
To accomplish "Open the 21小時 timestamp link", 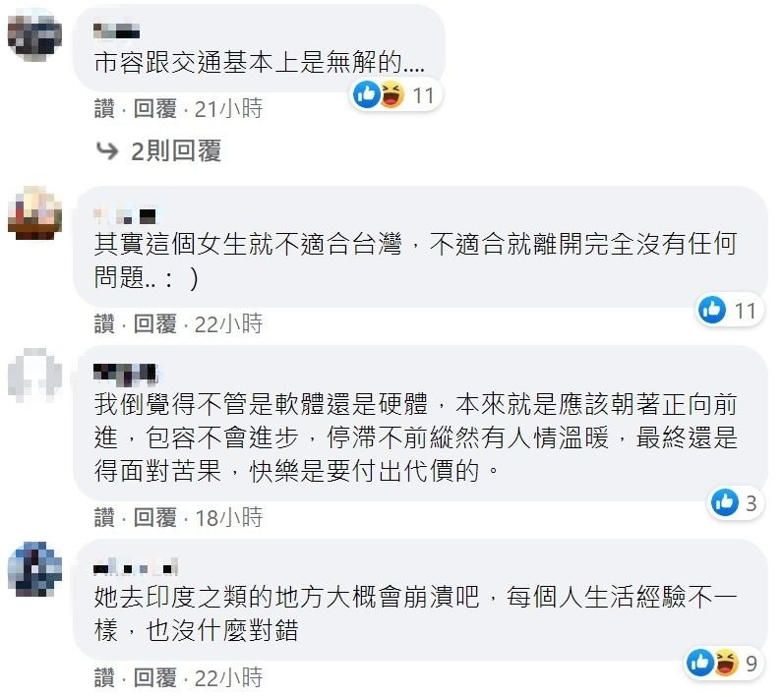I will tap(228, 109).
